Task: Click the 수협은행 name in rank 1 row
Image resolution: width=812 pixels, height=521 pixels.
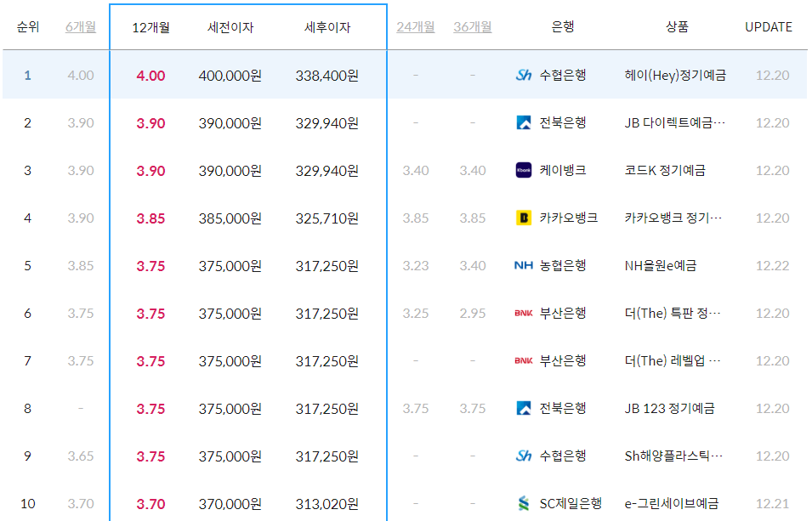Action: [563, 75]
